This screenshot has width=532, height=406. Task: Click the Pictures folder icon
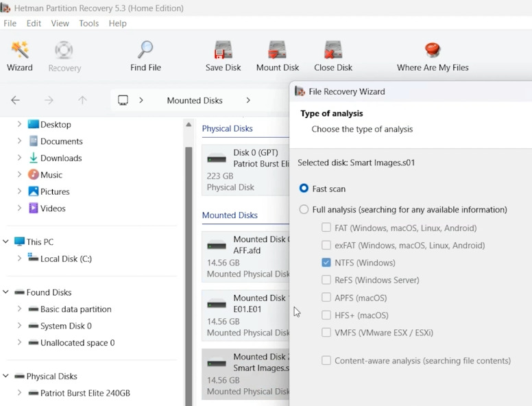[33, 191]
